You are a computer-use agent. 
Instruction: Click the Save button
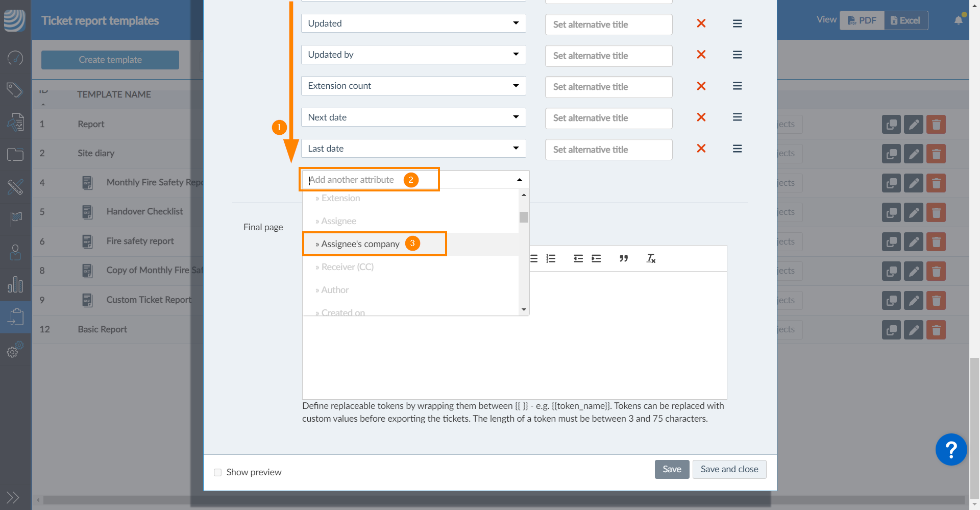point(671,469)
